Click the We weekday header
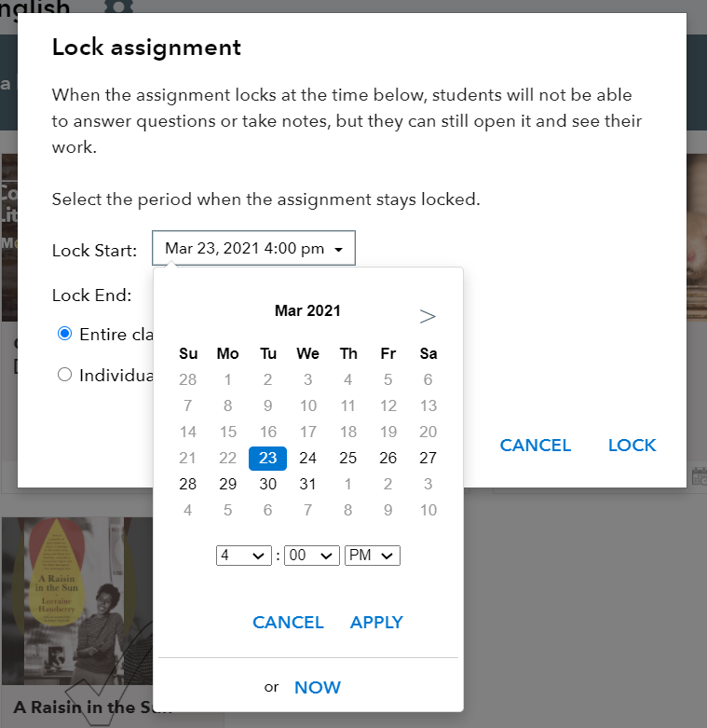 [307, 354]
